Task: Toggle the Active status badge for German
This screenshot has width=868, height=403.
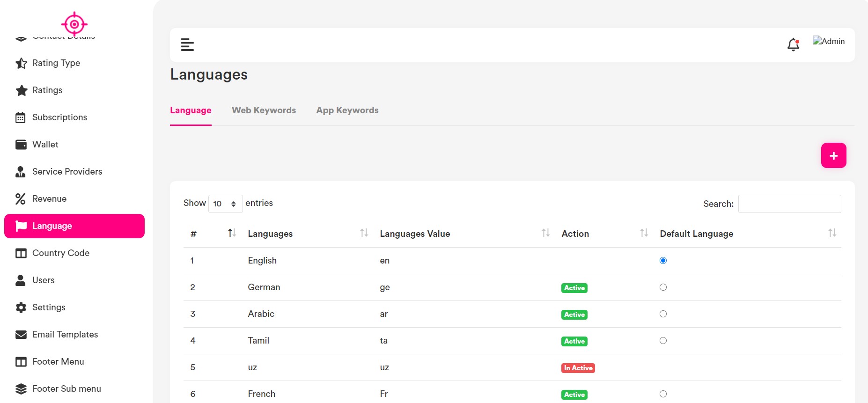Action: pyautogui.click(x=574, y=288)
